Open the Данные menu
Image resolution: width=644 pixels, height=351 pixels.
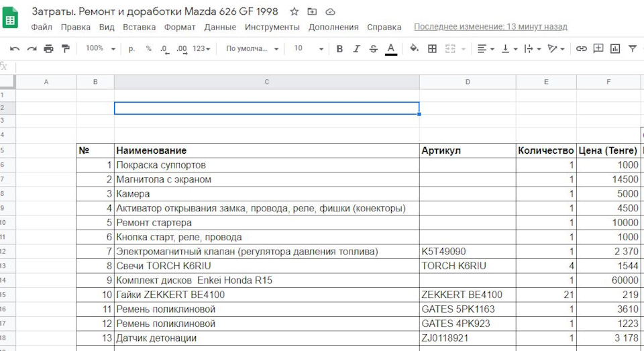[220, 27]
